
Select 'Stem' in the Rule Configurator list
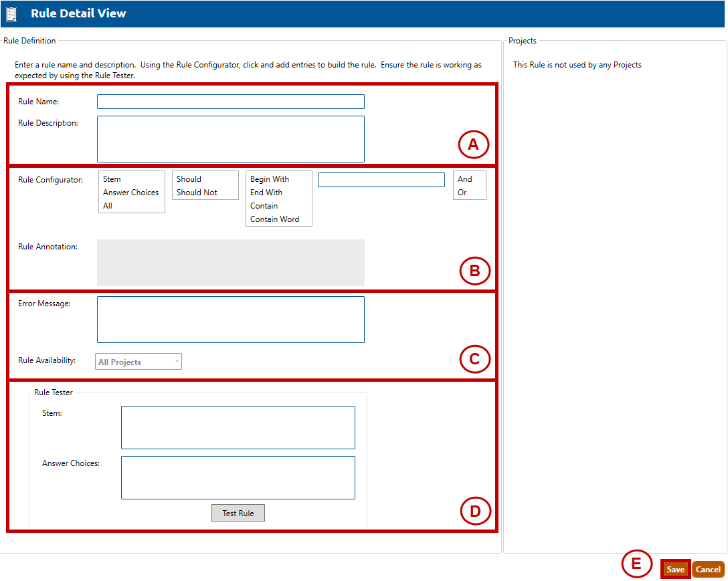(112, 179)
